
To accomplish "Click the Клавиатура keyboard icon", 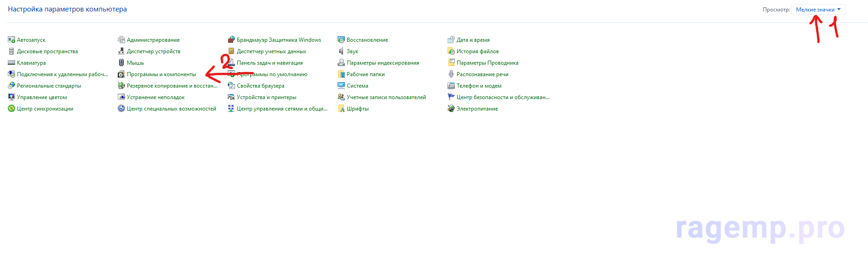I will pyautogui.click(x=11, y=63).
